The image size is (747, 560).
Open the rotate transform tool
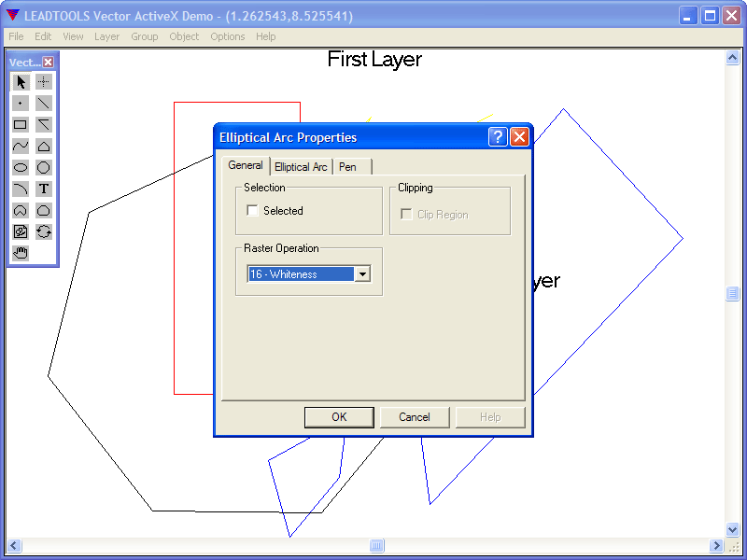coord(44,231)
